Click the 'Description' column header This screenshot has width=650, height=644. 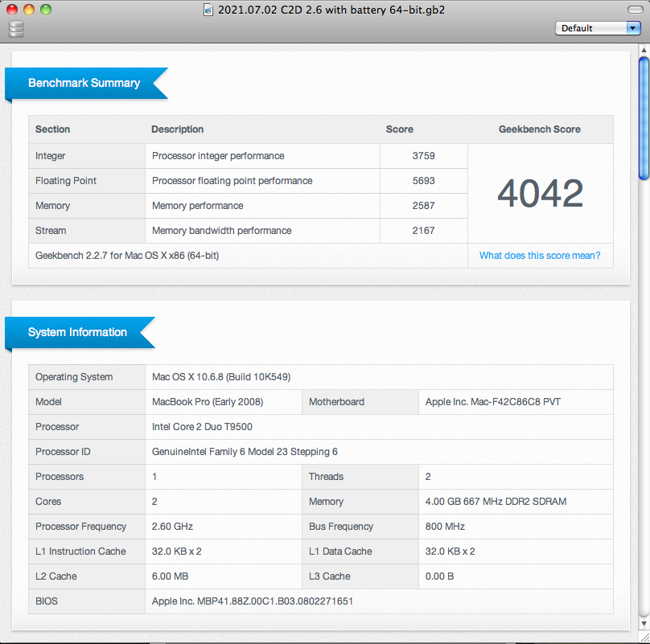point(178,129)
